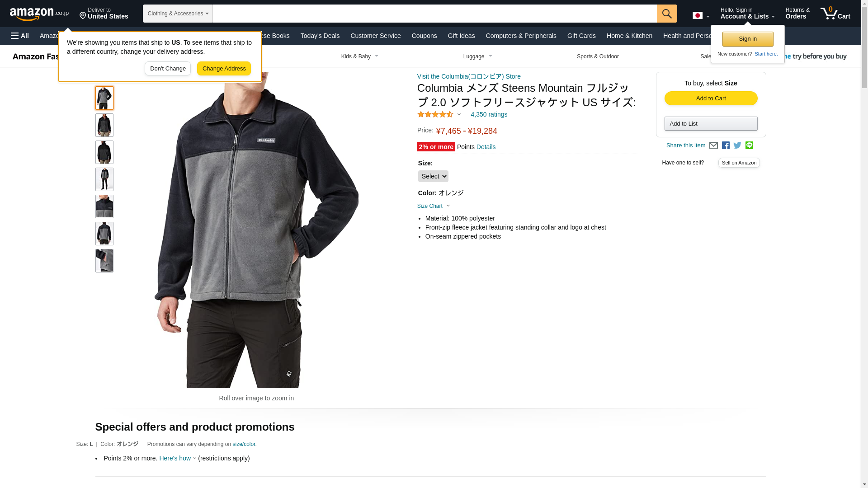The width and height of the screenshot is (868, 488).
Task: Go to Amazon.co.jp home logo
Action: coord(39,14)
